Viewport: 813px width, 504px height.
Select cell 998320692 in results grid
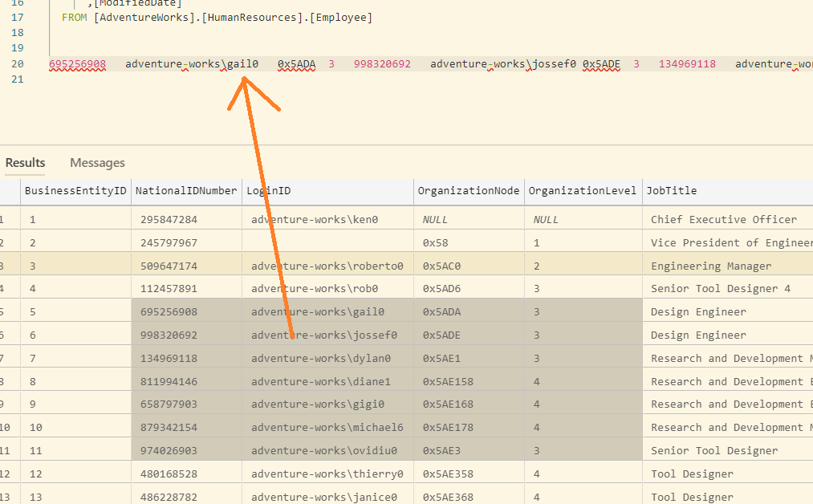[x=187, y=335]
